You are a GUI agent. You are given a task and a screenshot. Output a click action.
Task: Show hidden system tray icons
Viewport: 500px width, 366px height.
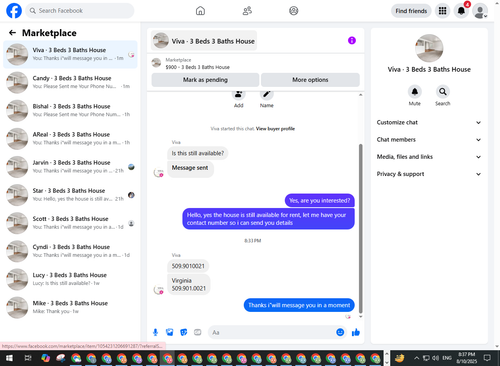click(417, 358)
